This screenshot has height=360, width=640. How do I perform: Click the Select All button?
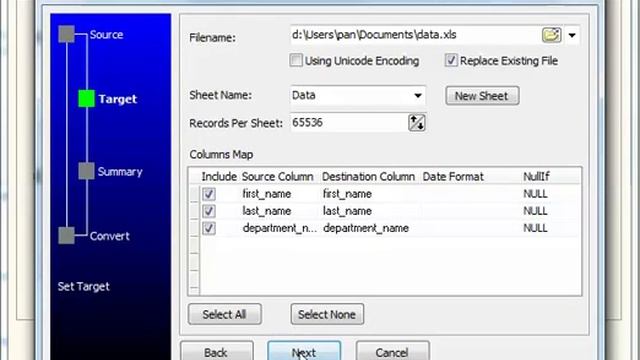(224, 314)
